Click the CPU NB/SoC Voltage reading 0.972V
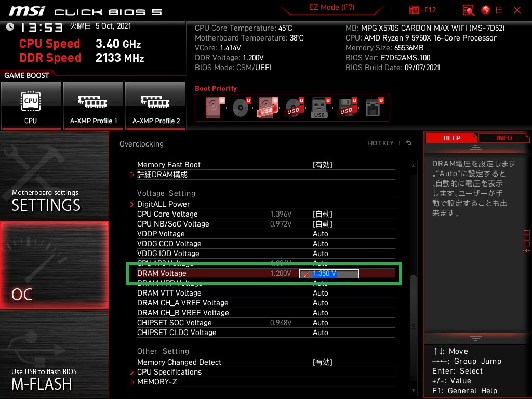 pyautogui.click(x=281, y=224)
